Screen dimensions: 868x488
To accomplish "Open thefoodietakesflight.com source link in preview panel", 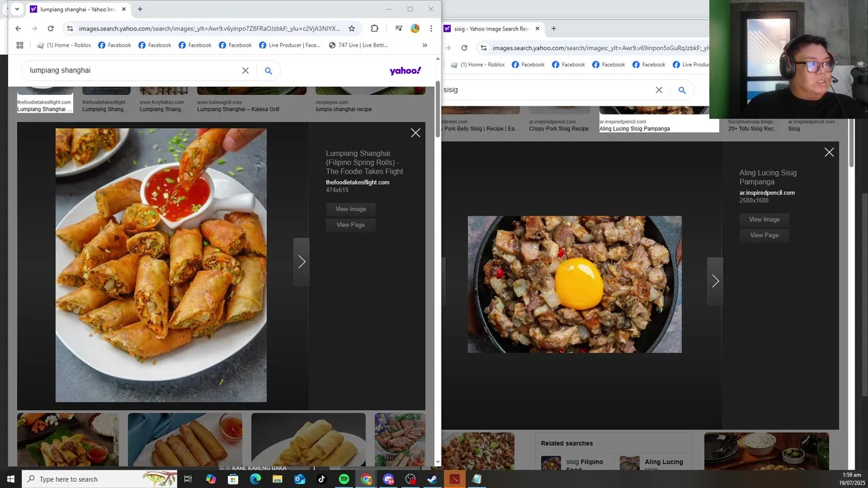I will (x=357, y=182).
